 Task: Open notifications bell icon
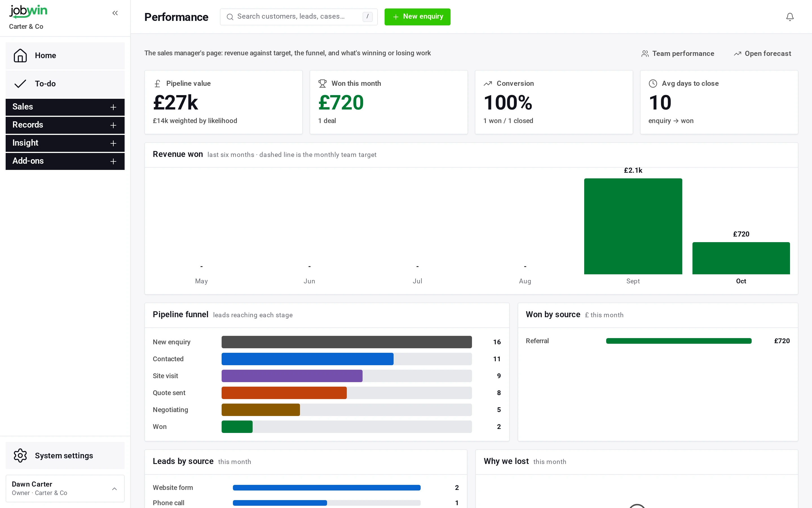coord(790,17)
